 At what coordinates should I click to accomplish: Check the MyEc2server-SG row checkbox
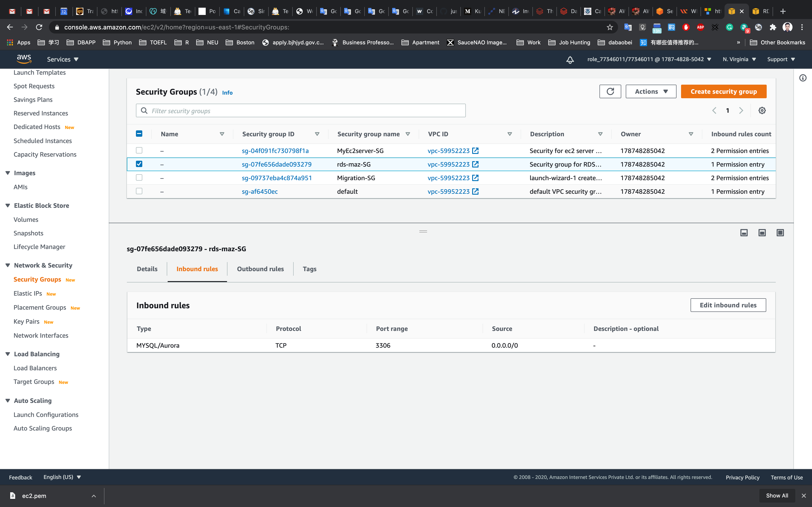(x=139, y=151)
